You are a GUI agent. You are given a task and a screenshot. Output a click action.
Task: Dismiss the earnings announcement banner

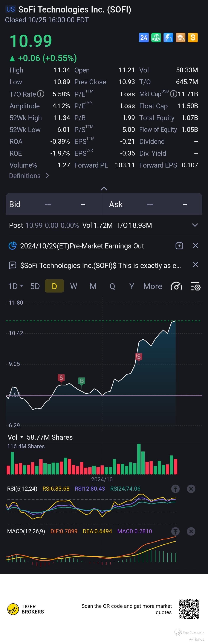[x=196, y=246]
